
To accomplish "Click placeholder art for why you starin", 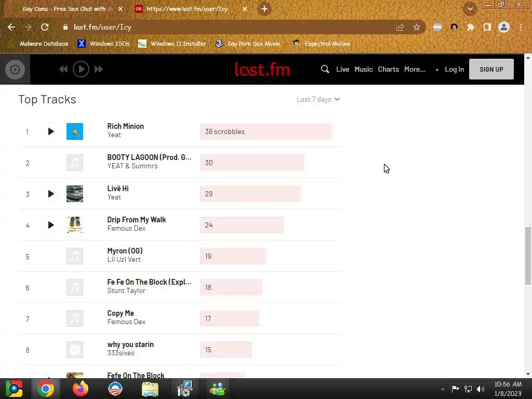I will coord(75,350).
